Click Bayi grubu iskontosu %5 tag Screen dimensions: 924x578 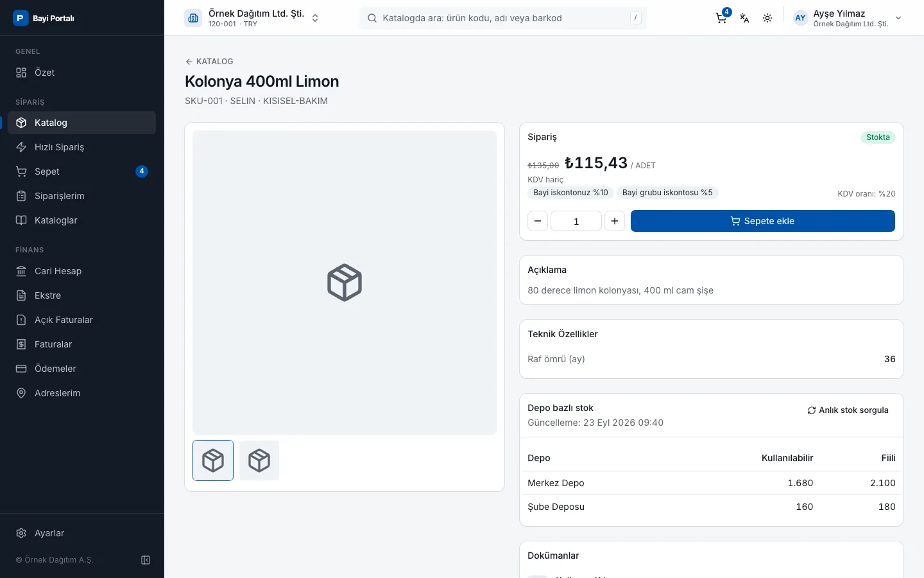coord(667,193)
